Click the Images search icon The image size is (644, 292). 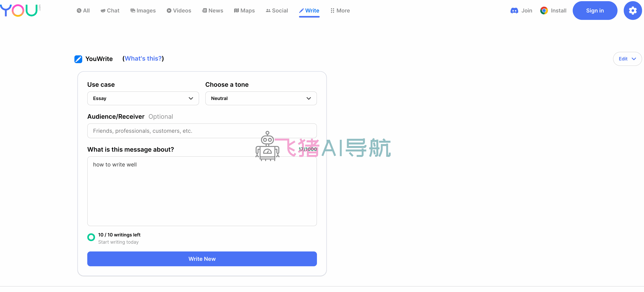pyautogui.click(x=133, y=11)
